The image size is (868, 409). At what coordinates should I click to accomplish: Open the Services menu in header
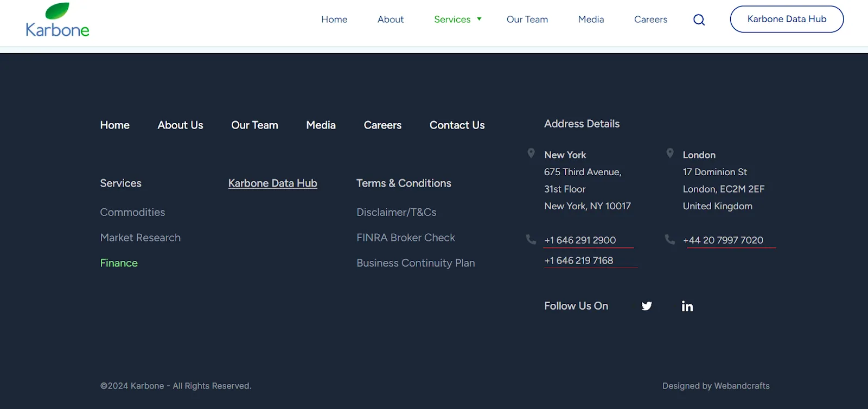coord(452,20)
